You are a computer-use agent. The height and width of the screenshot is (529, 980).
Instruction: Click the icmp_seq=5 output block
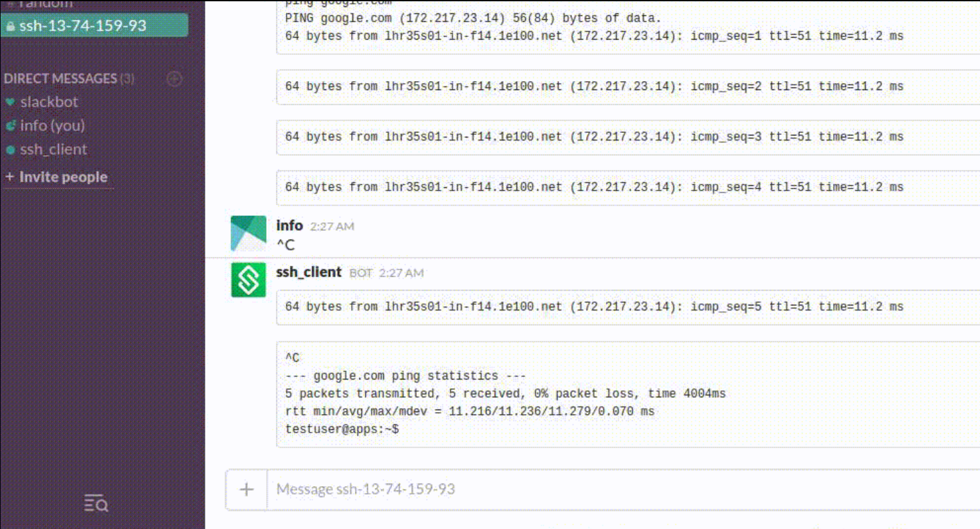click(594, 307)
